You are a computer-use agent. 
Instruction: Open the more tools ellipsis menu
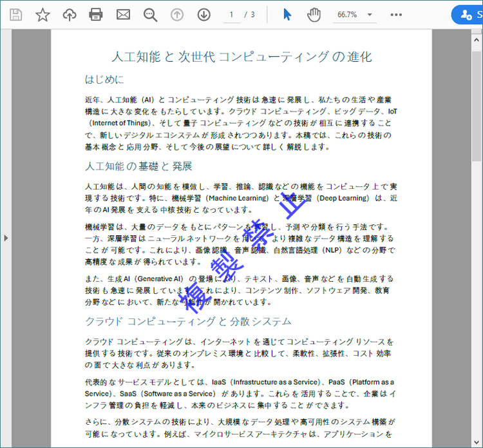396,15
